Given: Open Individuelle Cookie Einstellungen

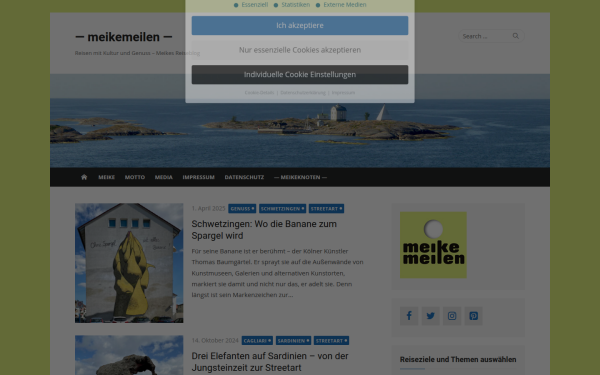Looking at the screenshot, I should pos(300,75).
